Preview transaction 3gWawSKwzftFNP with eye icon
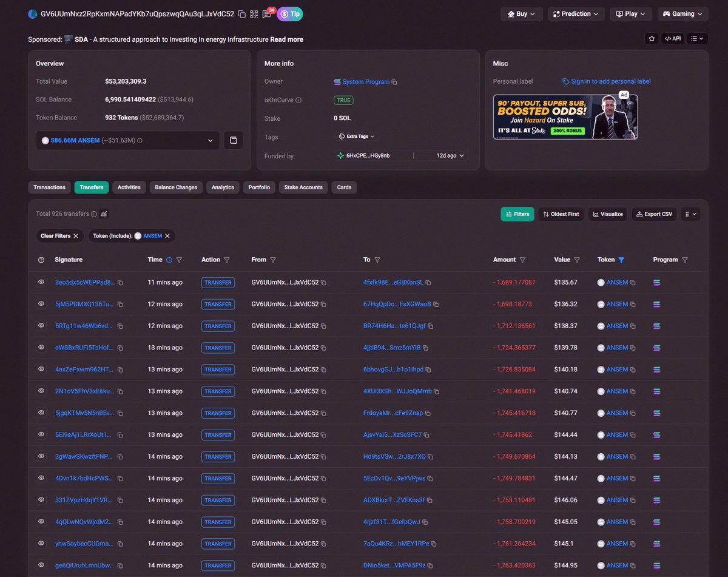Screen dimensions: 728x577 (x=41, y=456)
